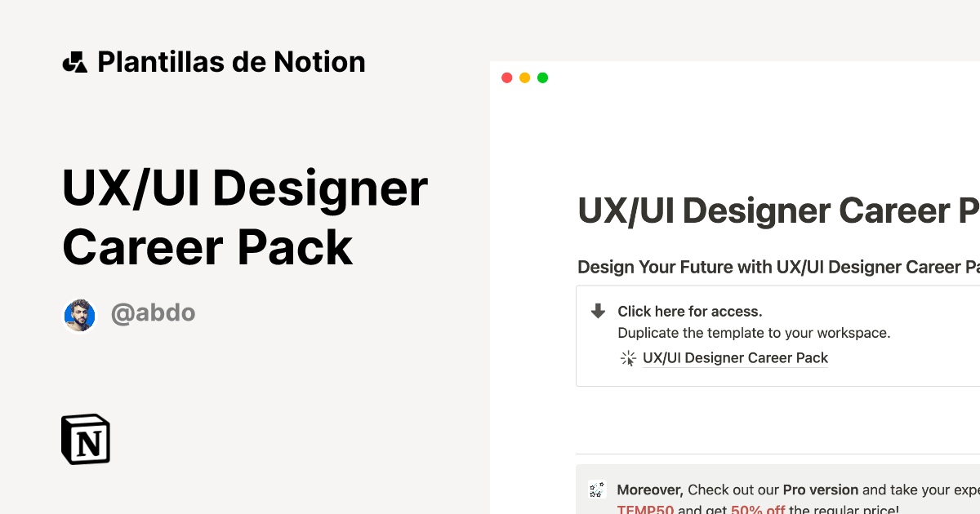Click the bold Pro version text
The image size is (980, 514).
pyautogui.click(x=820, y=490)
